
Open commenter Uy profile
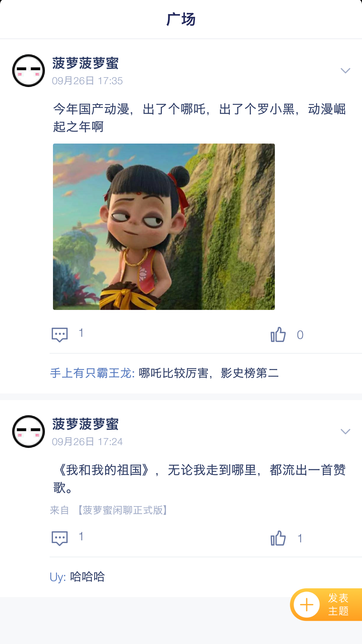click(x=58, y=577)
